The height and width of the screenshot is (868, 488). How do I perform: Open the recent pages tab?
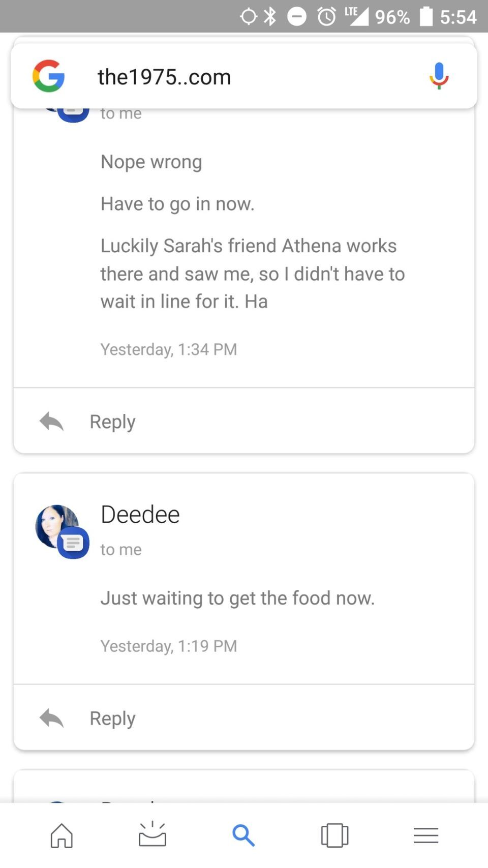coord(334,835)
